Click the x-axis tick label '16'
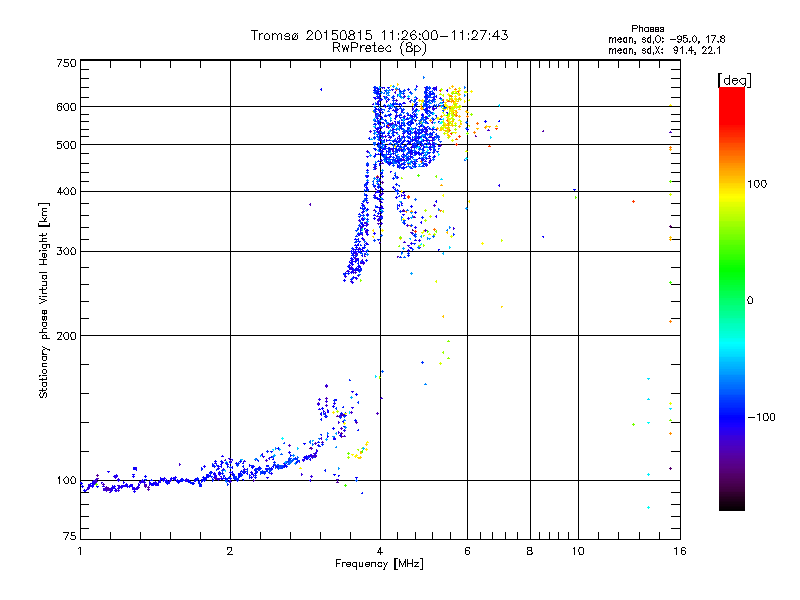This screenshot has height=600, width=800. 680,551
